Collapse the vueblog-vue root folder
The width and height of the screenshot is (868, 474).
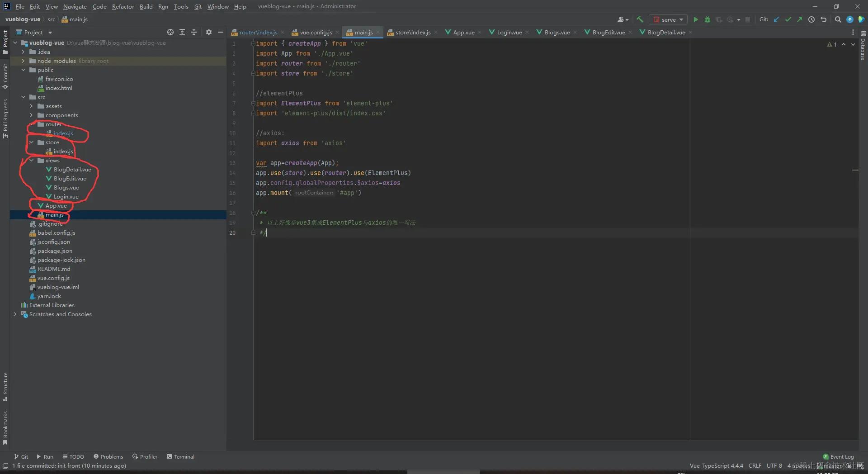(x=15, y=43)
